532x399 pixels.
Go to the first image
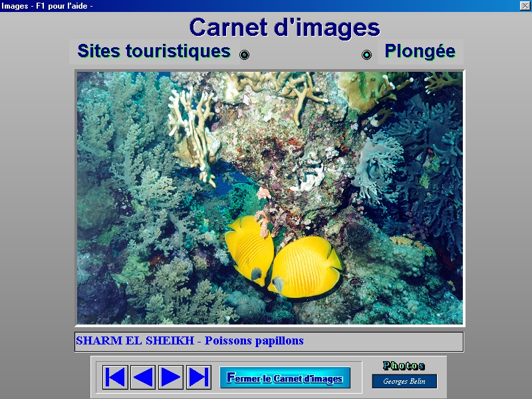(115, 377)
